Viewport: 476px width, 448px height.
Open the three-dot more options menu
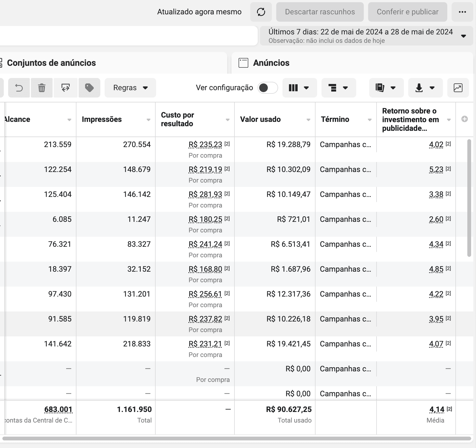pos(462,12)
